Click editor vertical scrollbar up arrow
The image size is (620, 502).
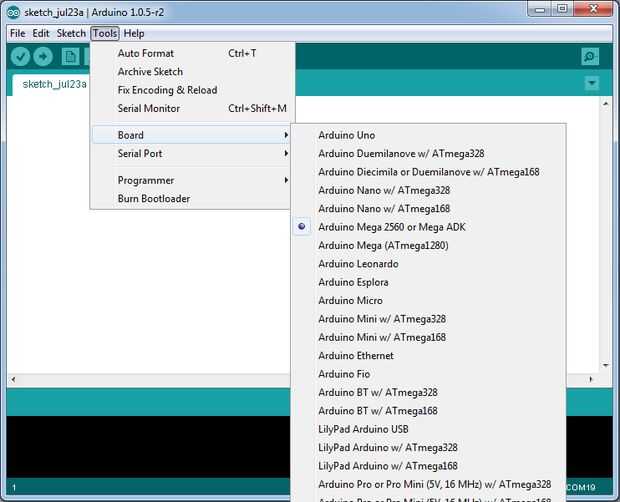coord(606,104)
